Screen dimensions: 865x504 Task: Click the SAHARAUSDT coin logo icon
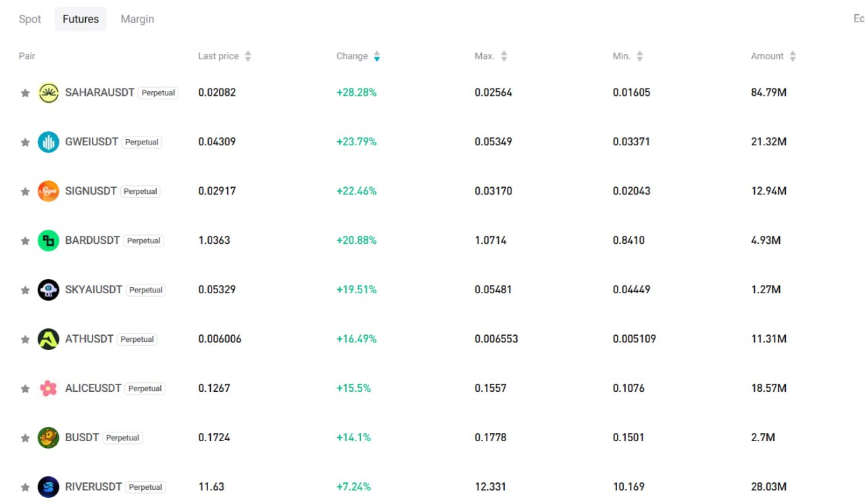point(49,93)
